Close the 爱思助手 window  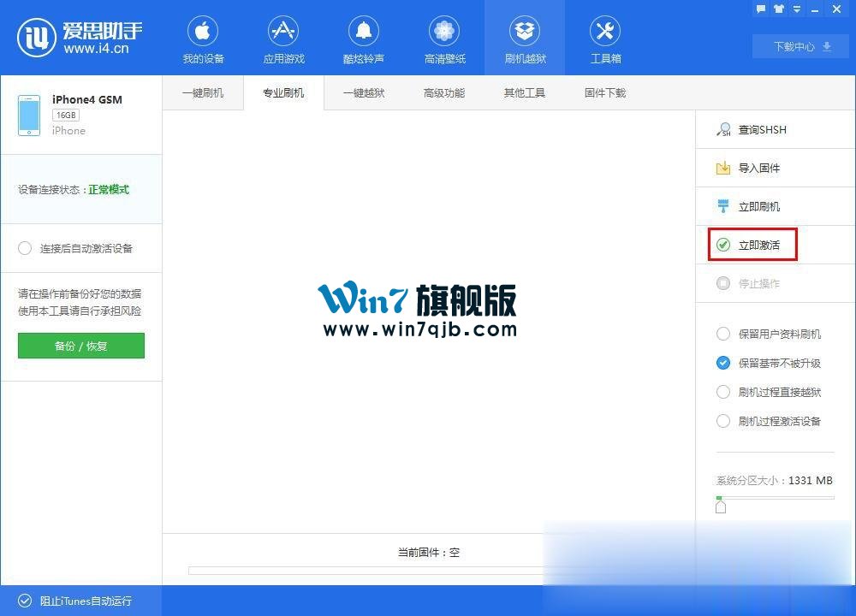[837, 9]
